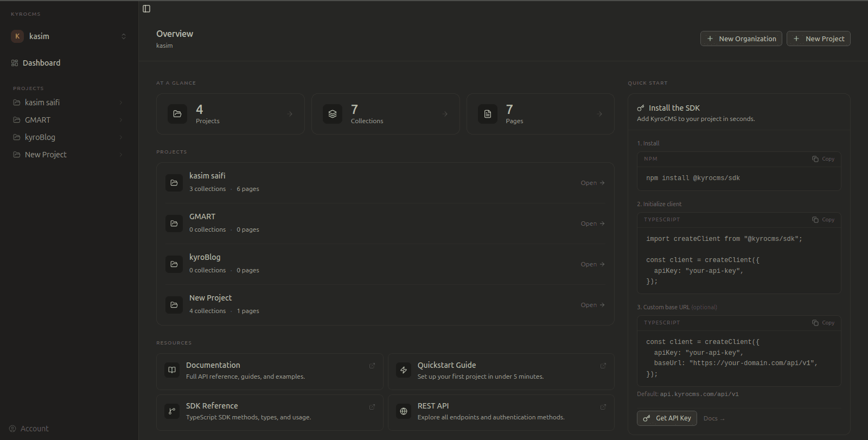Expand kyroBlog sidebar chevron
This screenshot has width=868, height=440.
121,137
